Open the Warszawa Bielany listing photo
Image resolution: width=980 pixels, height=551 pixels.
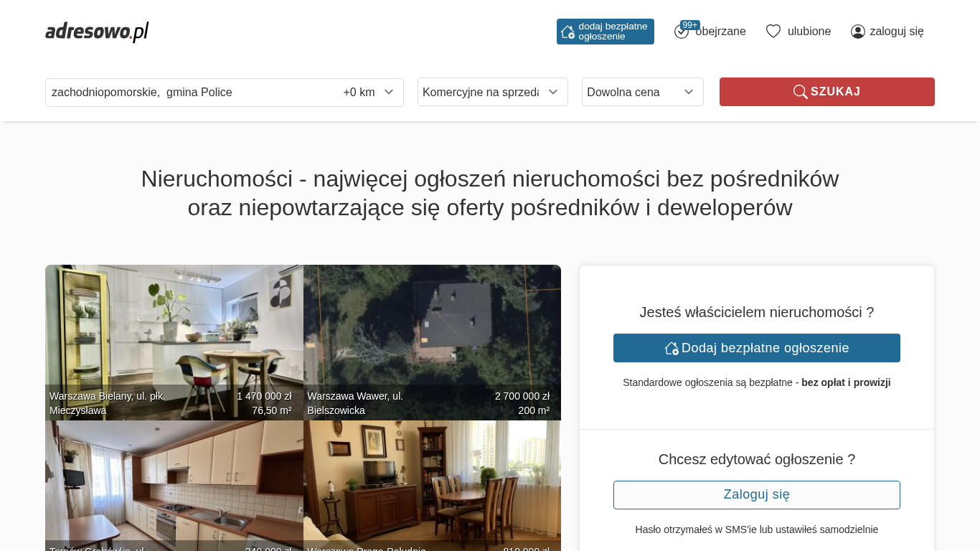[x=174, y=330]
